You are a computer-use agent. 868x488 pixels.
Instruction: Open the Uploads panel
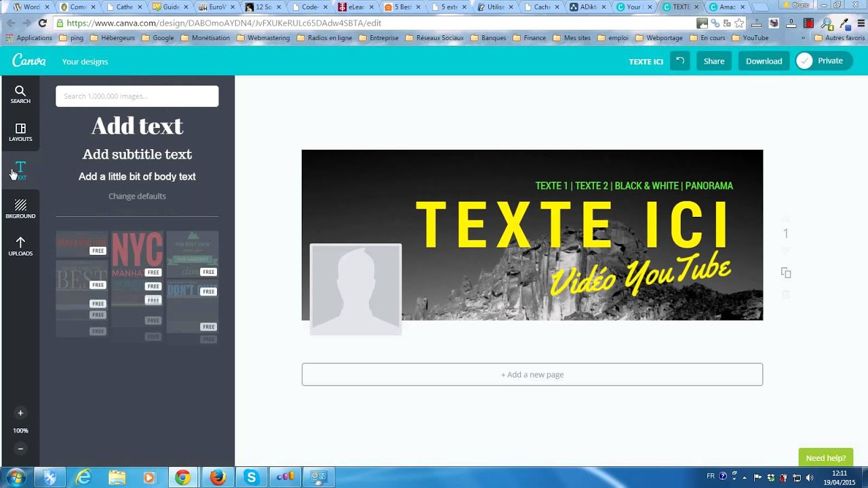click(20, 247)
